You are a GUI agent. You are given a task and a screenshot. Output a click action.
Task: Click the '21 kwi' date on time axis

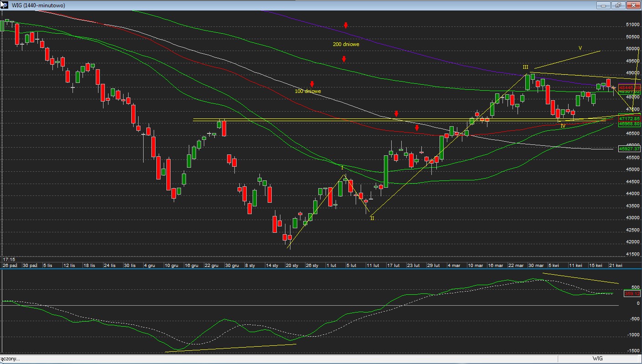click(x=616, y=265)
